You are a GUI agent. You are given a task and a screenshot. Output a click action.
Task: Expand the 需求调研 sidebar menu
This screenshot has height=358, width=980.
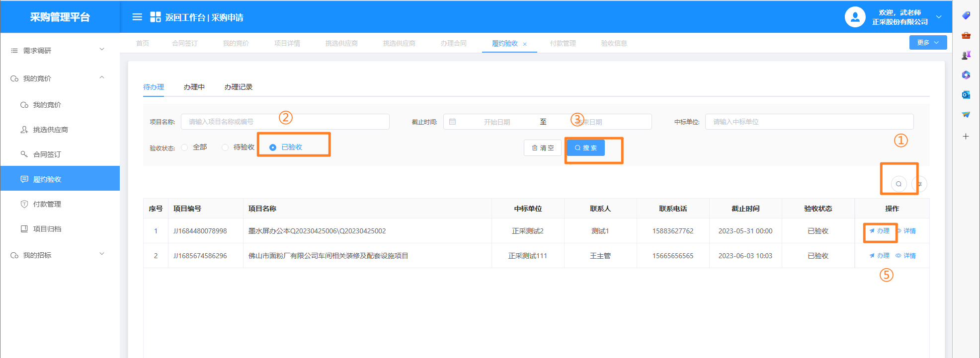coord(60,51)
